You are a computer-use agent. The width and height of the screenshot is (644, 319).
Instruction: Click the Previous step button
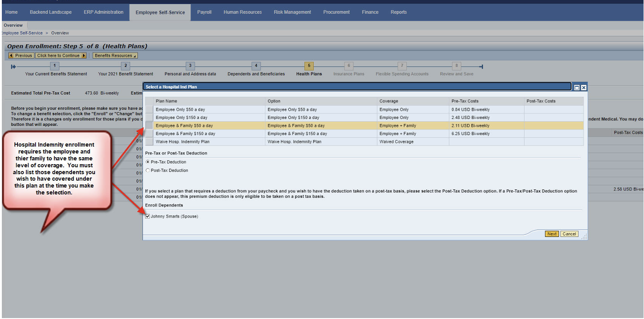(x=21, y=56)
